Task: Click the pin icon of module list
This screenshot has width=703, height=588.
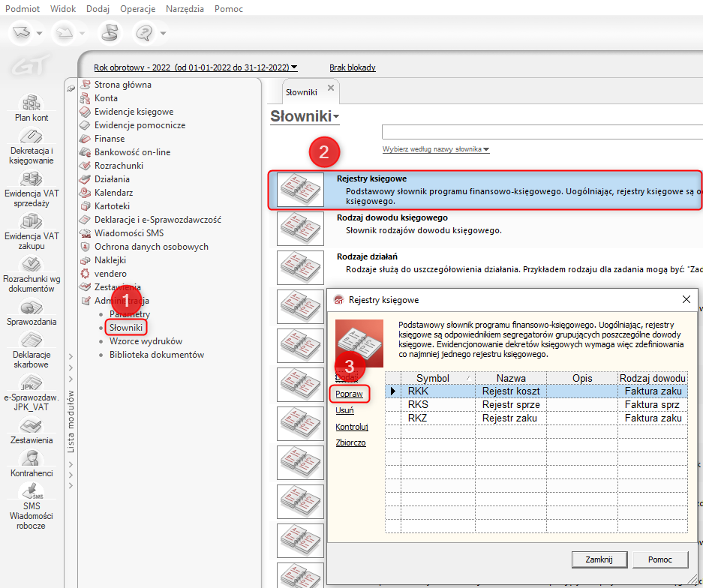Action: (x=71, y=88)
